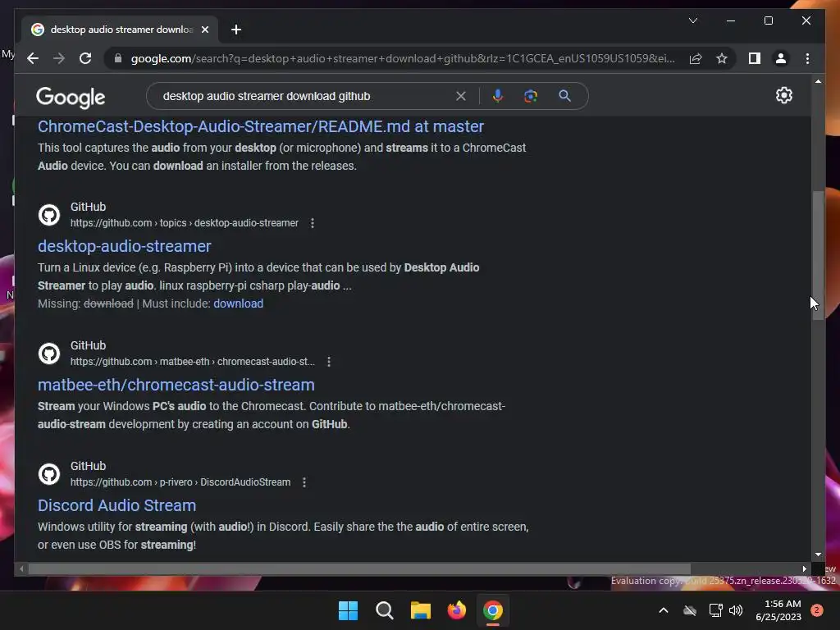Open matbee-eth/chromecast-audio-stream result
840x630 pixels.
point(176,386)
